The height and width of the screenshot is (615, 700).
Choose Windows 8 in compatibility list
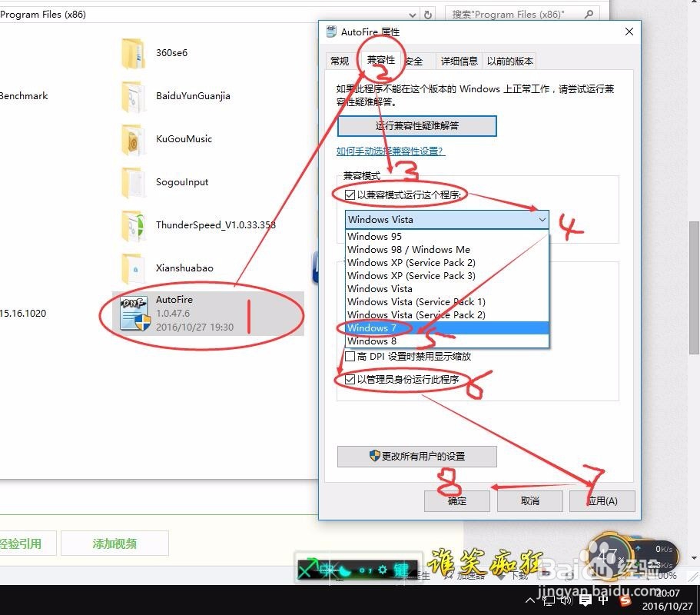[447, 341]
